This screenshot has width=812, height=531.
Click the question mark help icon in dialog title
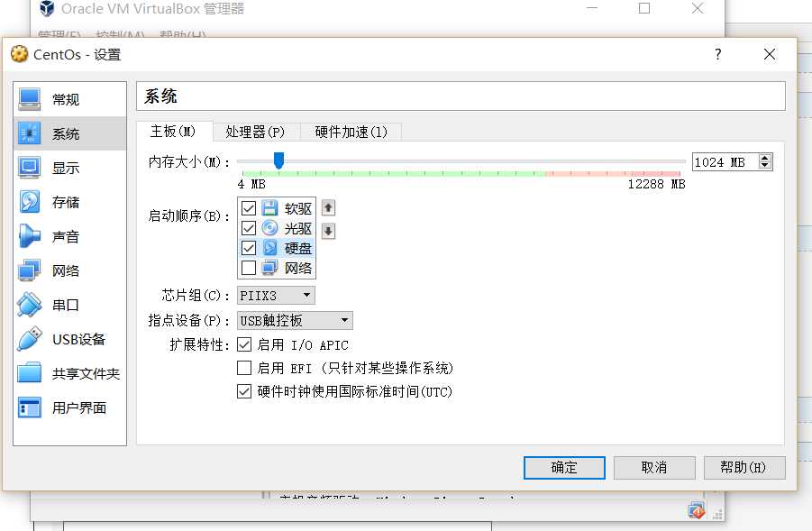(x=717, y=54)
